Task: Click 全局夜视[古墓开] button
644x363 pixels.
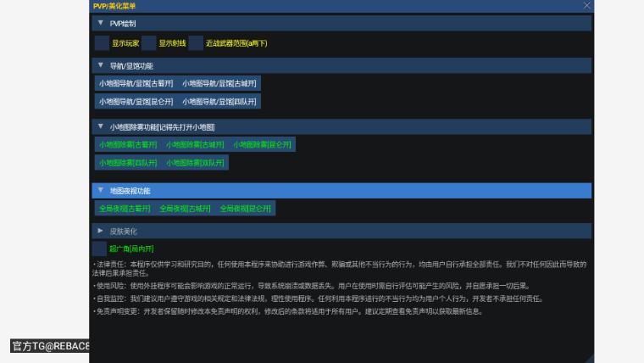Action: click(x=125, y=209)
